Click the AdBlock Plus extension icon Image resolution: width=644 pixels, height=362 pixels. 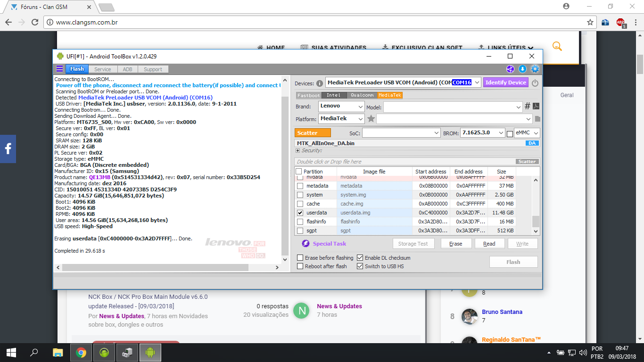(620, 23)
